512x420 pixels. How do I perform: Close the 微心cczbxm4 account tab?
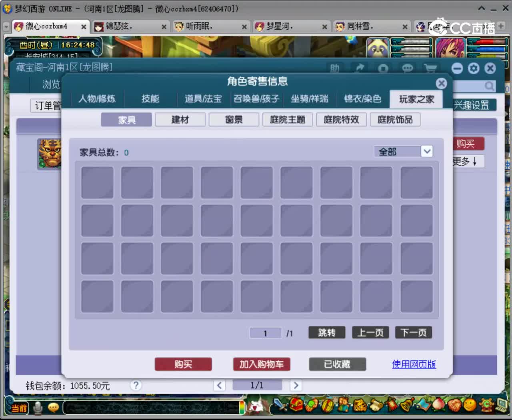pyautogui.click(x=84, y=27)
